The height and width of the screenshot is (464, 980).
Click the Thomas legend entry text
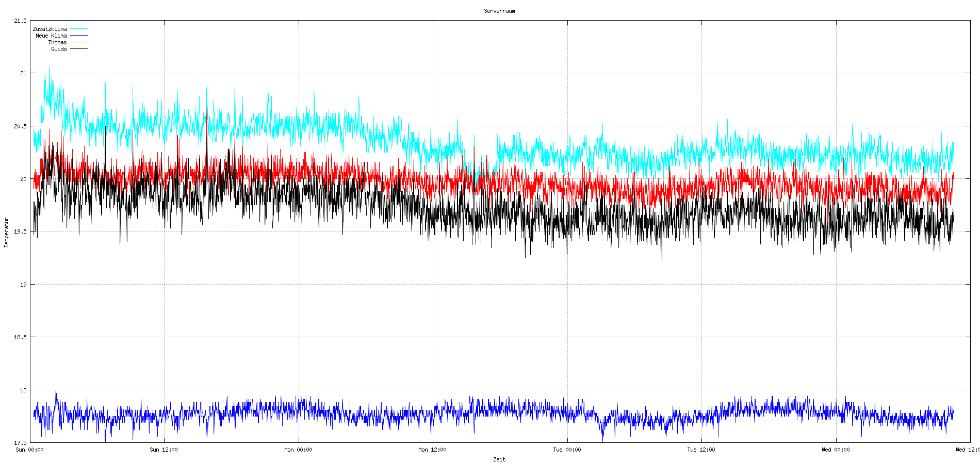pyautogui.click(x=57, y=42)
